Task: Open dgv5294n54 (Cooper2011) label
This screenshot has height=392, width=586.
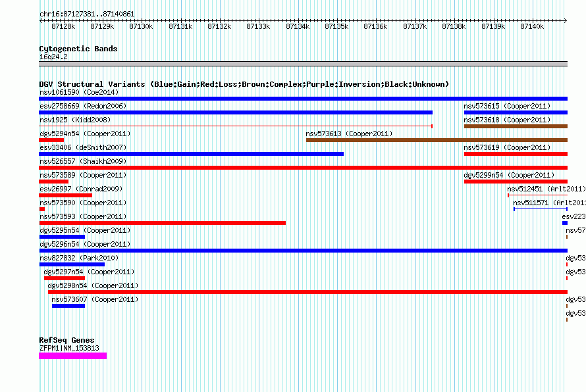Action: point(85,134)
